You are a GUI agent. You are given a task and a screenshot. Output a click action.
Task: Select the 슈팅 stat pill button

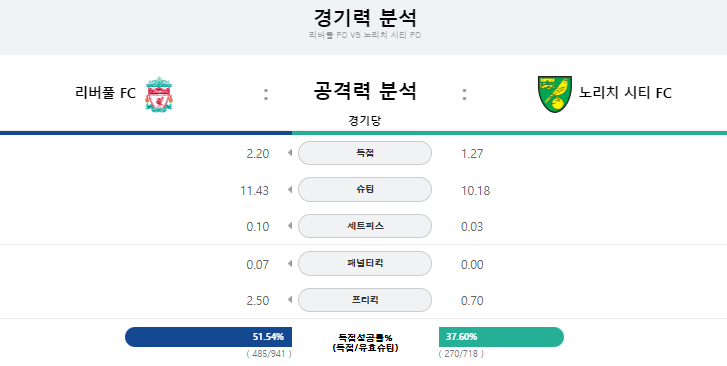point(365,189)
